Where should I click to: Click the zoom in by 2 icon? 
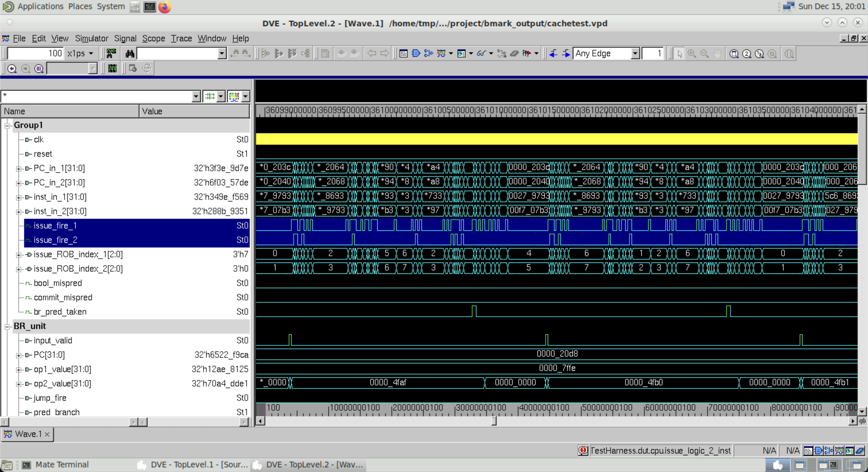pyautogui.click(x=747, y=54)
